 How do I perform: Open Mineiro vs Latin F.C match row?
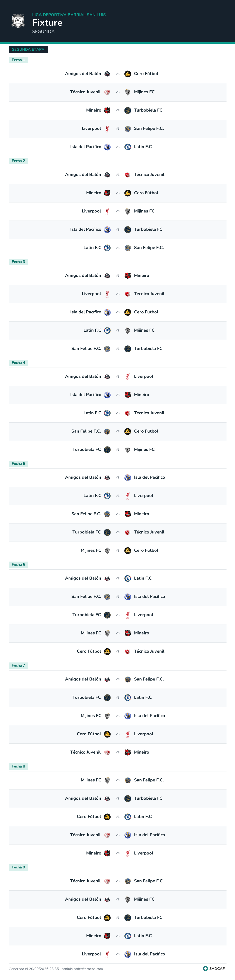[x=117, y=936]
